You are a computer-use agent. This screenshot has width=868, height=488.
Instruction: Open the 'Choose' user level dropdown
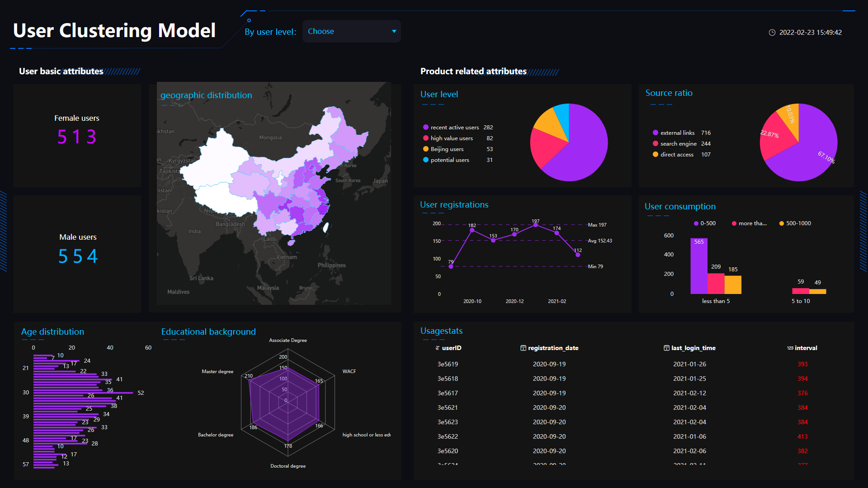[351, 31]
